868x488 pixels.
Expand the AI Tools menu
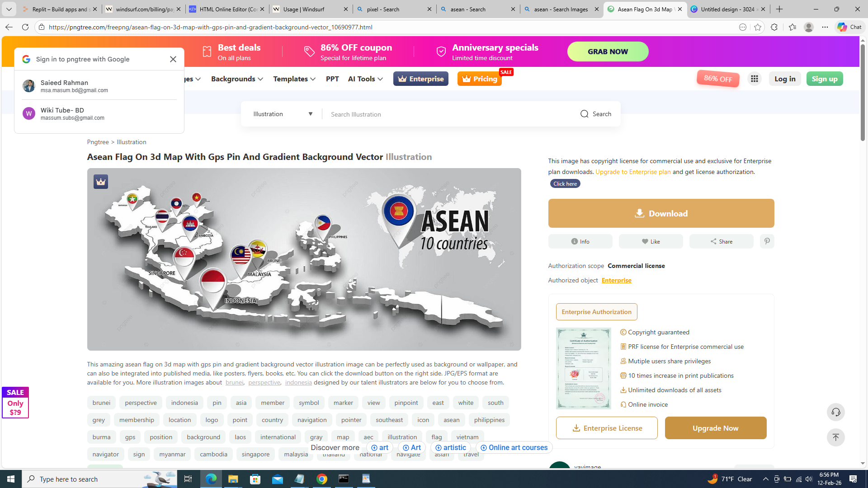tap(365, 79)
